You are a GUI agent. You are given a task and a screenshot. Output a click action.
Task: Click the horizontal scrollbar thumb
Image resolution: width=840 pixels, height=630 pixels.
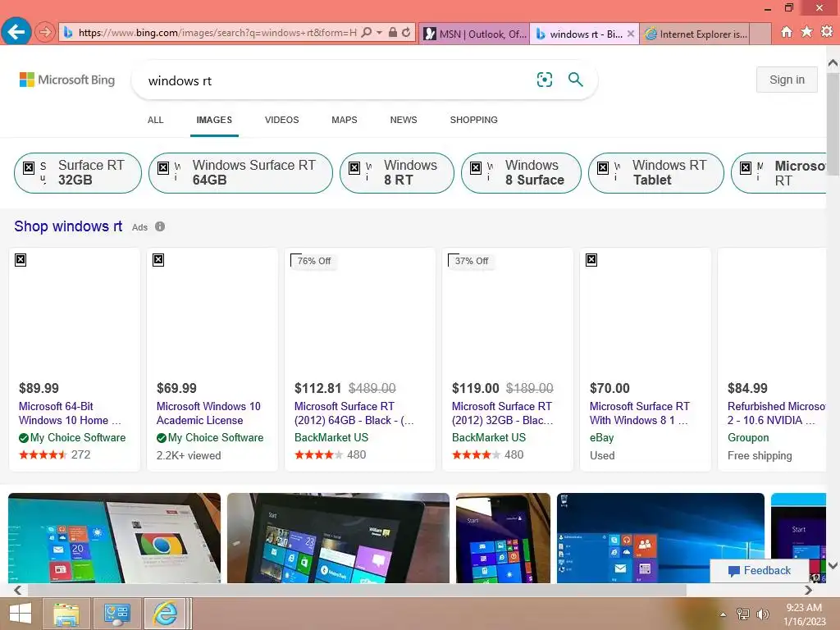[357, 590]
